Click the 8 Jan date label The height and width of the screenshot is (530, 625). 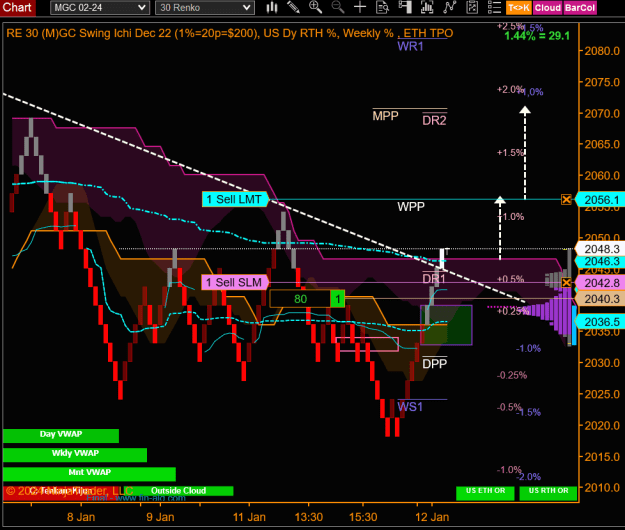[81, 517]
